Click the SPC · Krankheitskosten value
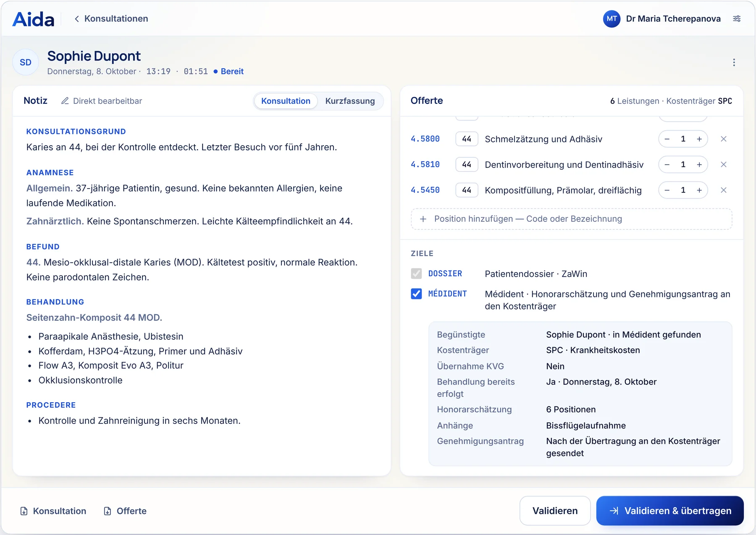Screen dimensions: 756x535 tap(593, 350)
